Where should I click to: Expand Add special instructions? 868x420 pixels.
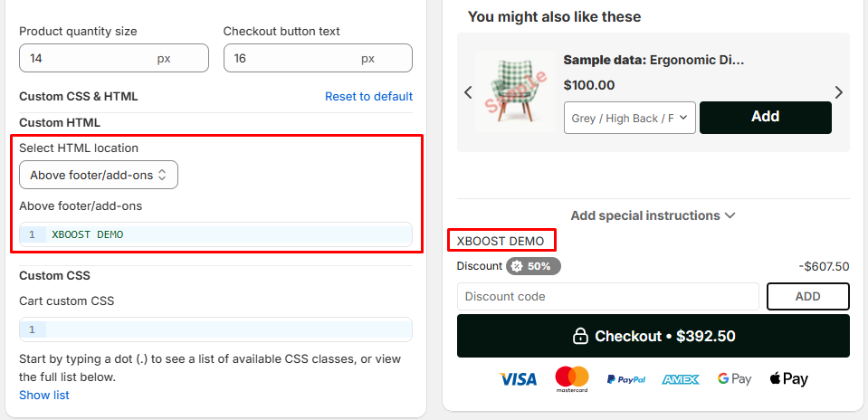coord(653,215)
